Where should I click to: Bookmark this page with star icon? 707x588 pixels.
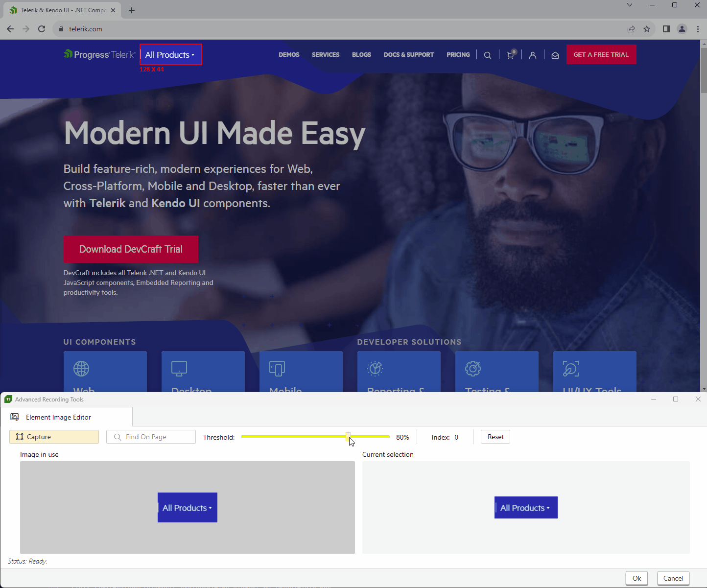(647, 29)
